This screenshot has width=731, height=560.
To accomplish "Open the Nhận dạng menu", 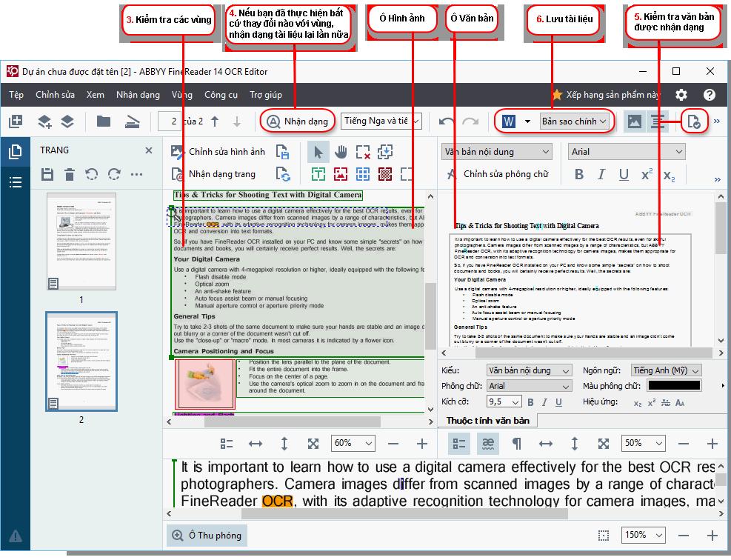I will coord(138,95).
